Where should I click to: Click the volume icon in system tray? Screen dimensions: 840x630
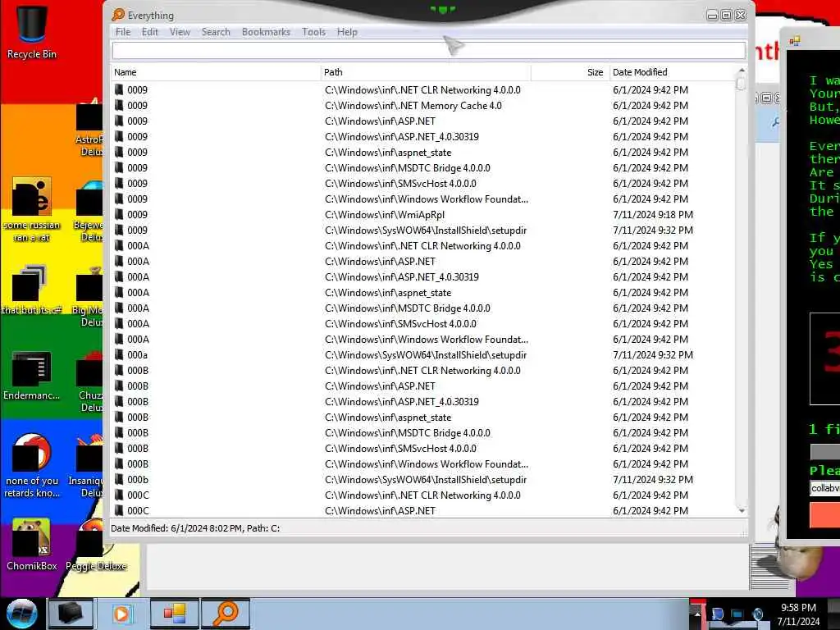pyautogui.click(x=757, y=614)
